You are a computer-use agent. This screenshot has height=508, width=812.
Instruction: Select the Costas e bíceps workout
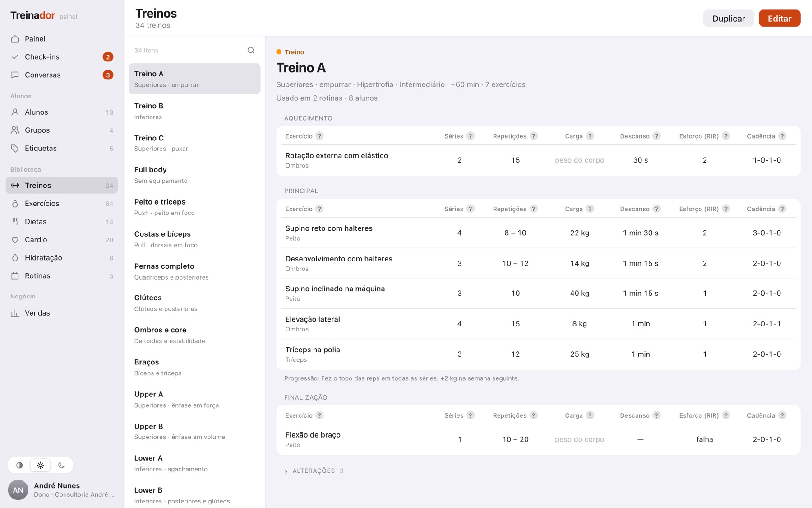coord(194,239)
